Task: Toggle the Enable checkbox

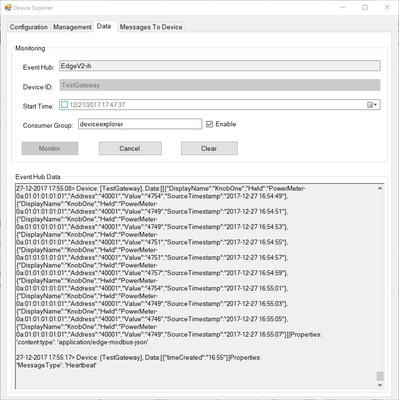Action: tap(209, 124)
